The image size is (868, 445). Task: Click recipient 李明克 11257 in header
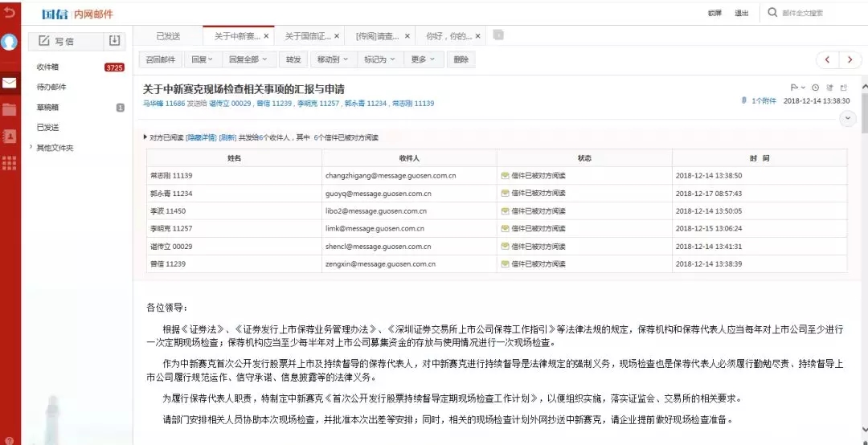pyautogui.click(x=318, y=103)
